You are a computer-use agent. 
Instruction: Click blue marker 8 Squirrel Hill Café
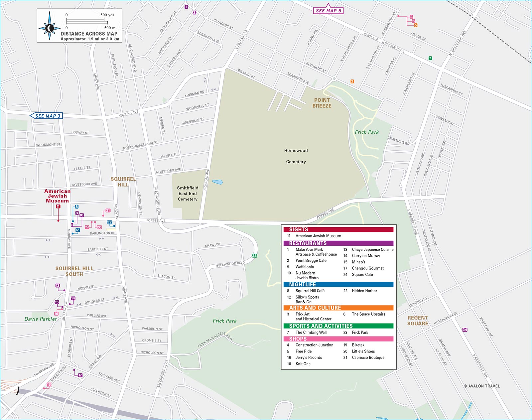coord(76,207)
